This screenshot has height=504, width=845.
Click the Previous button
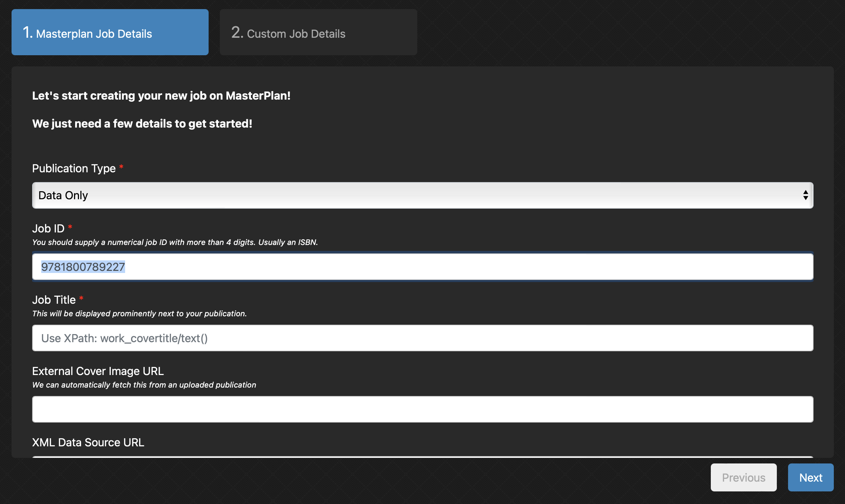point(744,477)
